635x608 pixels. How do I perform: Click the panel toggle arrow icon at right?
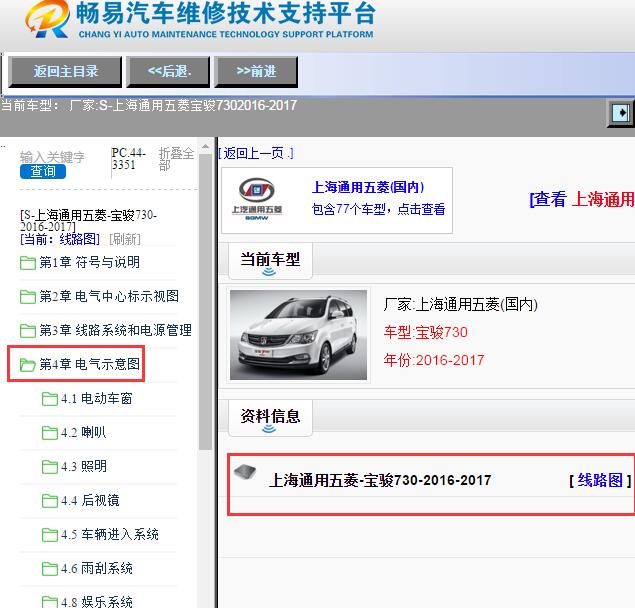(x=621, y=113)
